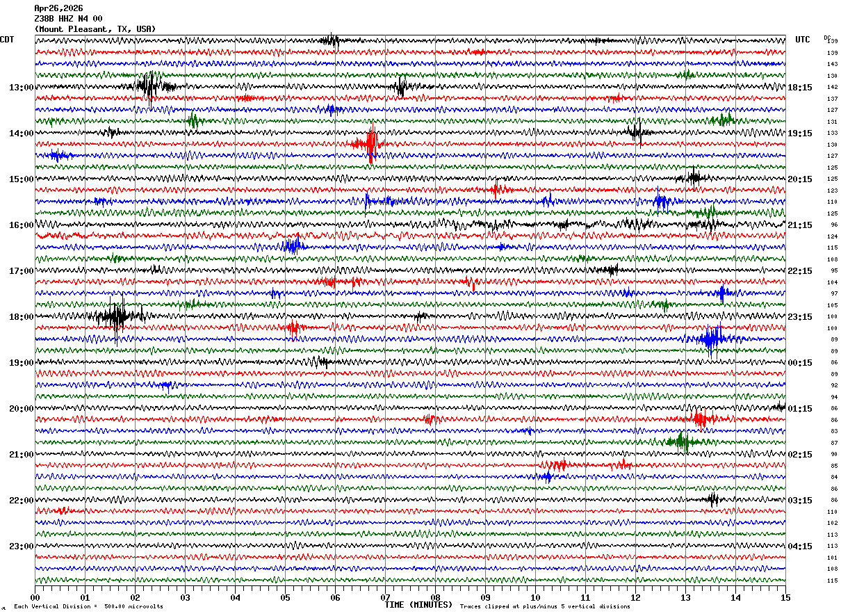Click the 22:15 UTC row label

pos(799,271)
